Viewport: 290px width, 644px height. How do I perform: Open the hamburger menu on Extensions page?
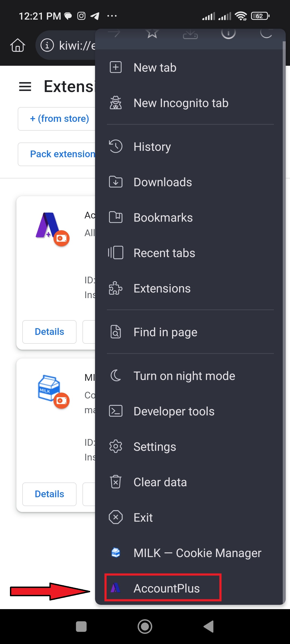tap(25, 87)
